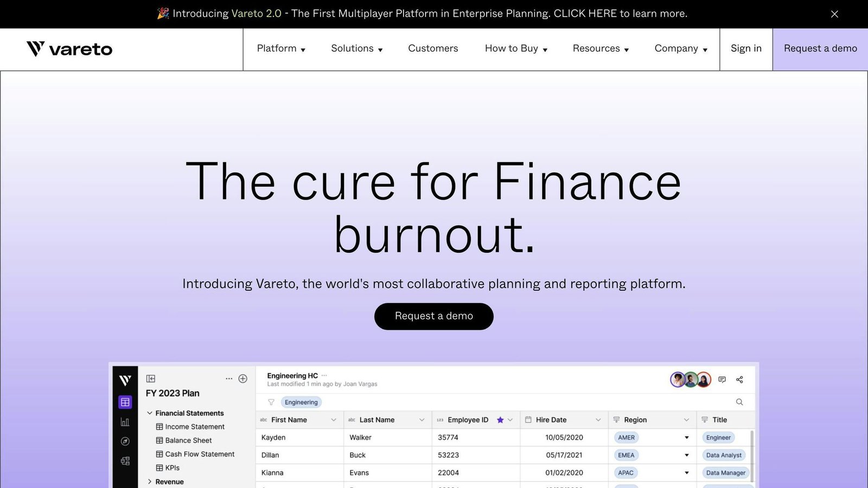Open the First Name column dropdown chevron

(334, 420)
